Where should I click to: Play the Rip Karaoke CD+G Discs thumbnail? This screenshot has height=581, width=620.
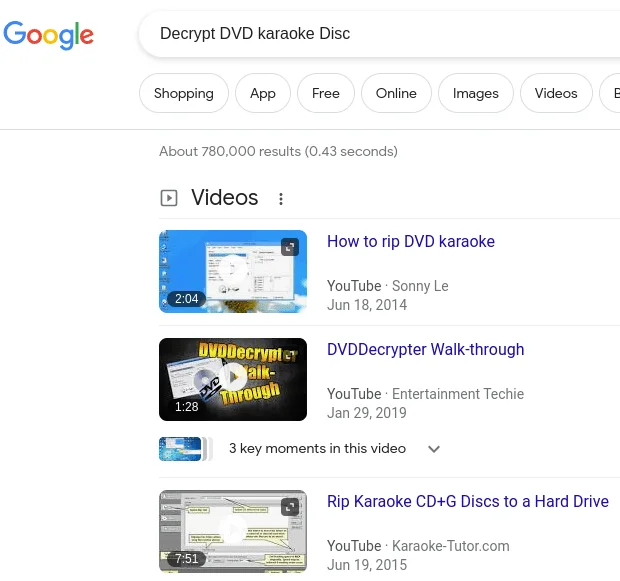tap(233, 531)
